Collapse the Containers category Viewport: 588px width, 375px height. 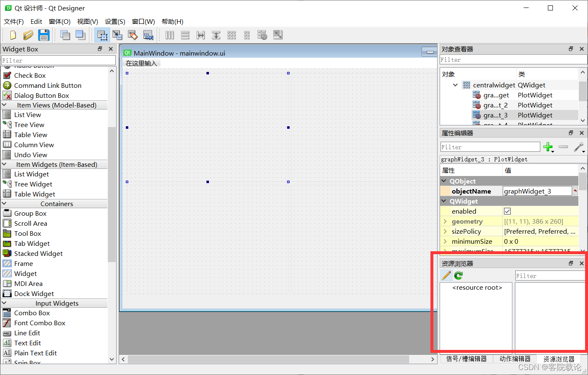(4, 204)
